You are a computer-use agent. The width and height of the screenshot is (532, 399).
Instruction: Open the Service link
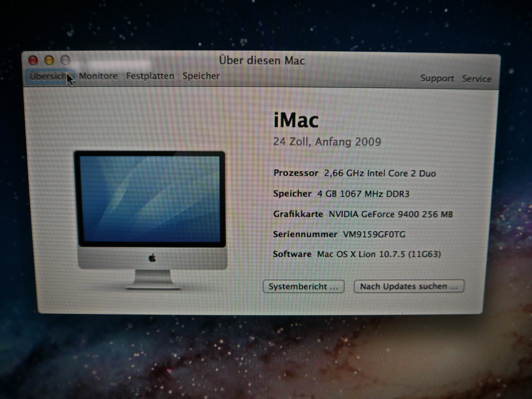[x=477, y=79]
